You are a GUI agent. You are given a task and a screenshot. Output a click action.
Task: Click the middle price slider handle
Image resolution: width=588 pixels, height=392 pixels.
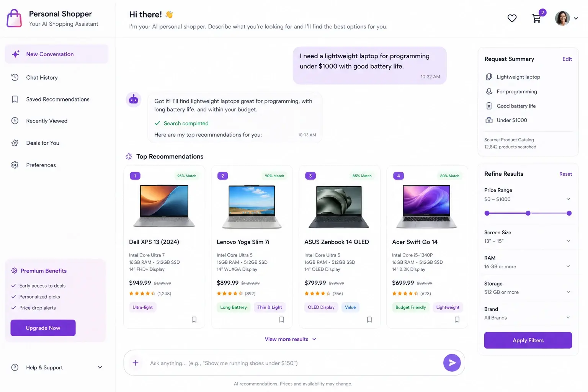(x=528, y=213)
